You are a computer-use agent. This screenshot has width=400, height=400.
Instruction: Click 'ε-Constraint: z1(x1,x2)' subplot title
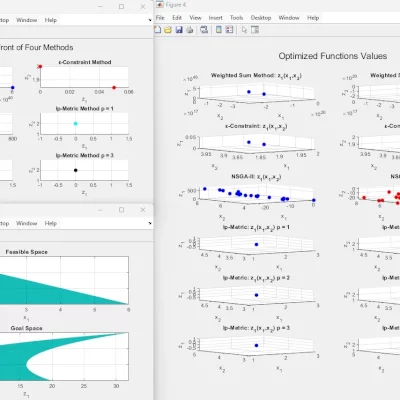(x=256, y=126)
